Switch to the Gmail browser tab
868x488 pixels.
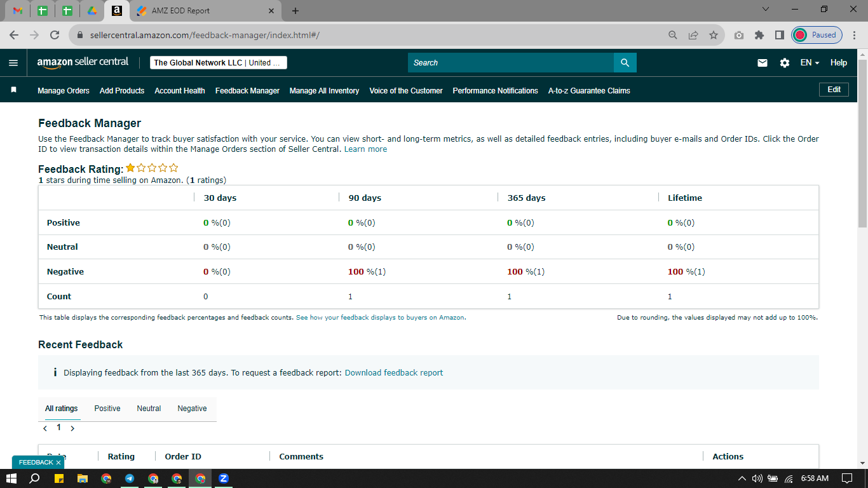click(18, 11)
